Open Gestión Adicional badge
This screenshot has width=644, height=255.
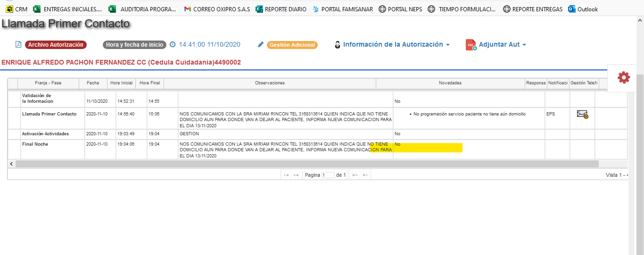click(292, 45)
